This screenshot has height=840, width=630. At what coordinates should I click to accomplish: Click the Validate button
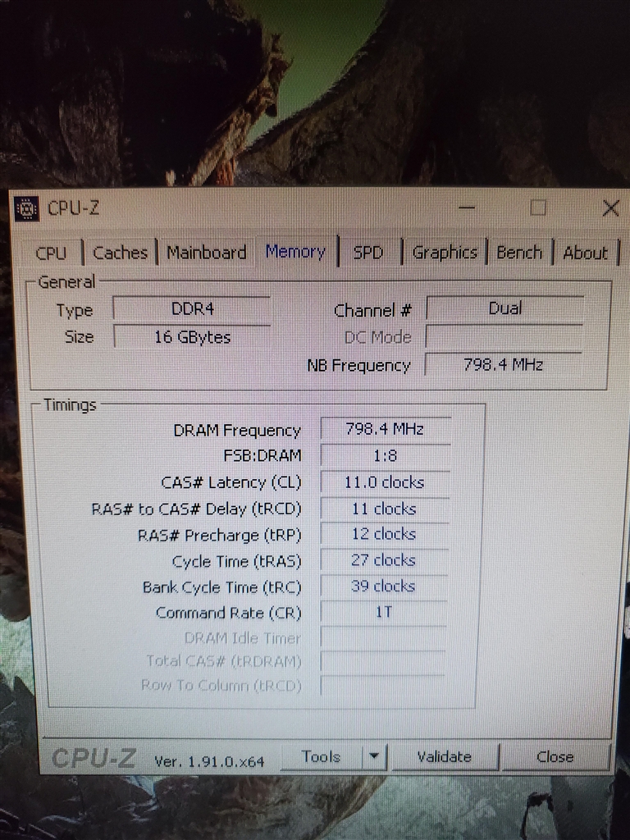tap(444, 756)
